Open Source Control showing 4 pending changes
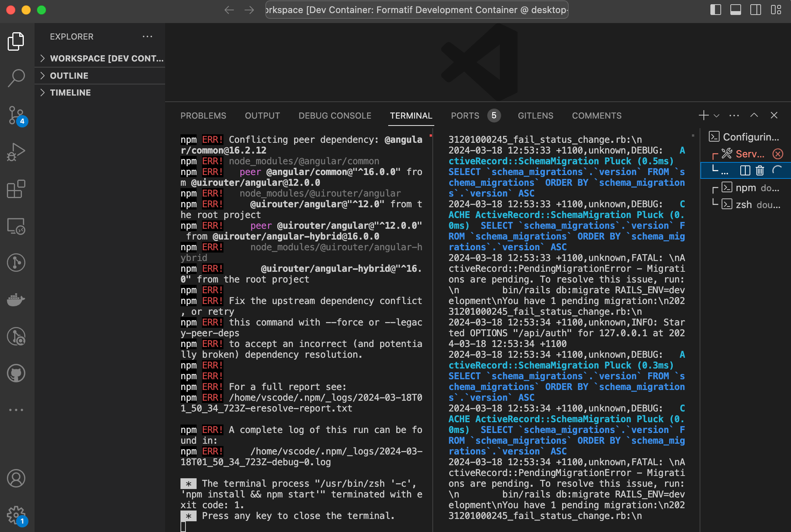791x532 pixels. [x=16, y=115]
